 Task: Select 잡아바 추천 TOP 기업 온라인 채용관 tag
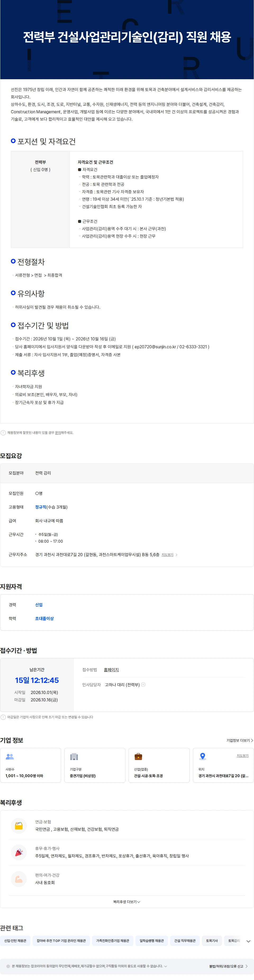(61, 941)
